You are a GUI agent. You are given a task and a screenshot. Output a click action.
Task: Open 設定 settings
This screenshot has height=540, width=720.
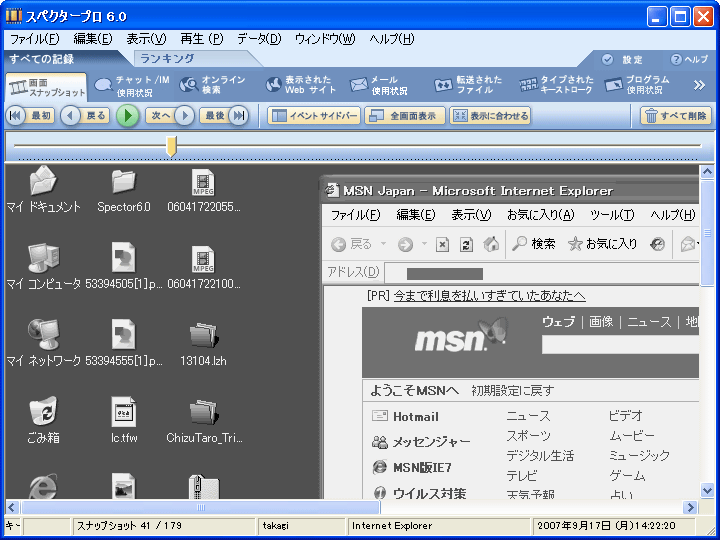click(623, 60)
